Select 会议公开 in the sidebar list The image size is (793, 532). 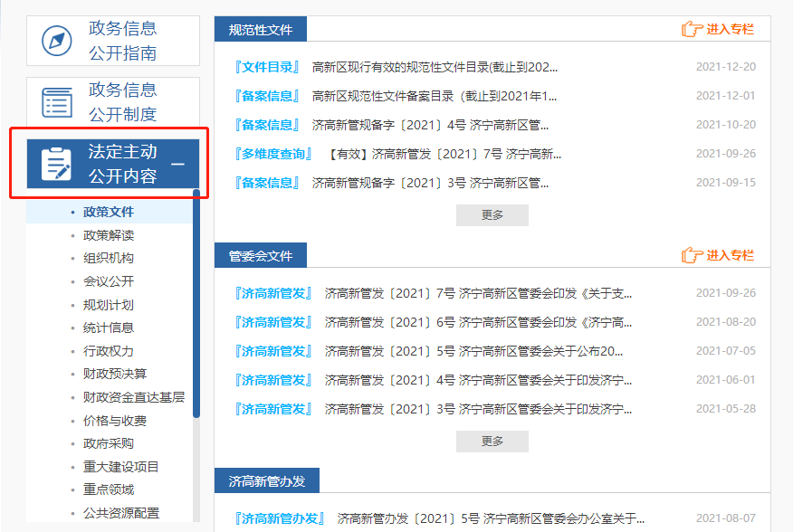109,281
